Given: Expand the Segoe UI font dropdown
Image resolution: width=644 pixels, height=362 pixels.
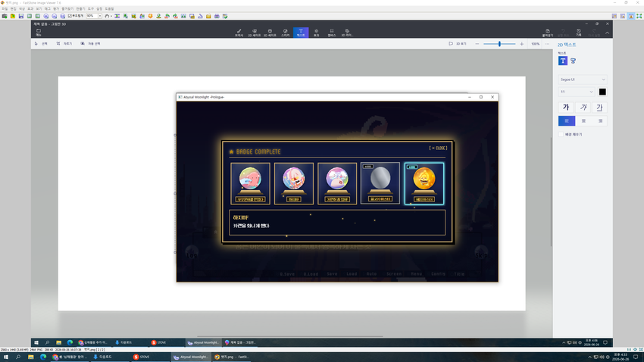Looking at the screenshot, I should click(x=582, y=80).
